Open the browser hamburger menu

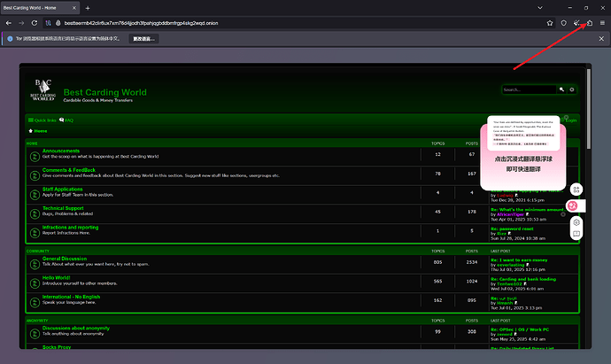[602, 23]
